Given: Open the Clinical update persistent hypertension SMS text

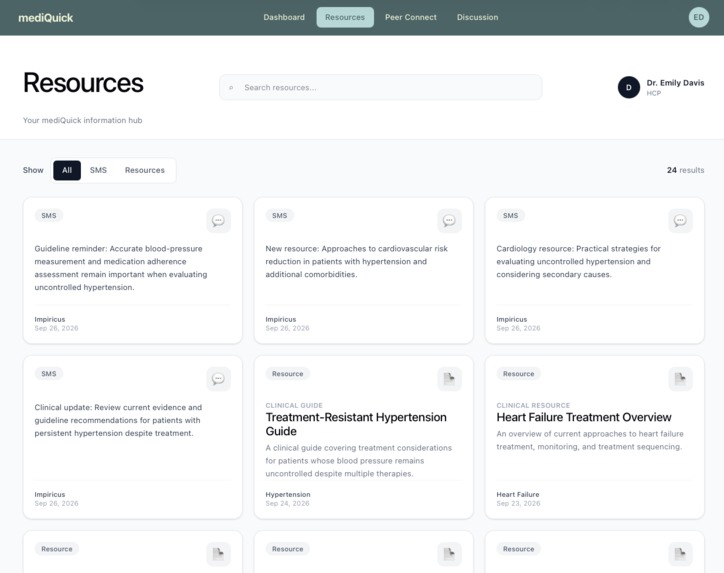Looking at the screenshot, I should 118,420.
